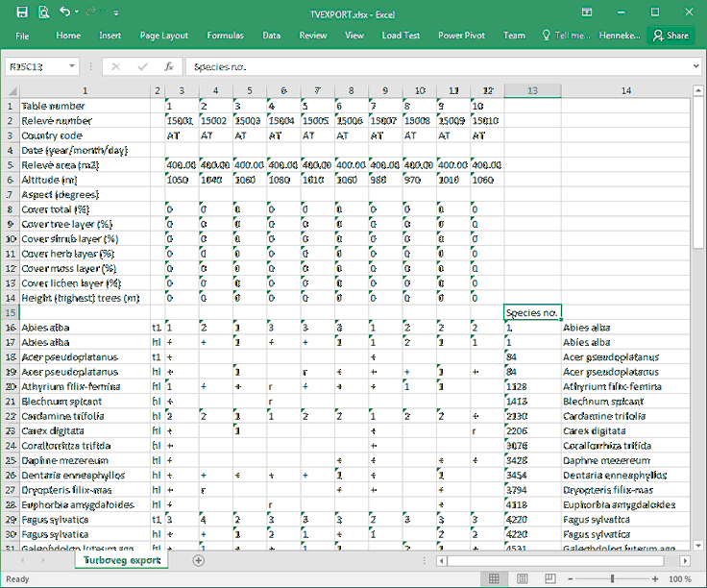Open the Formulas ribbon tab
This screenshot has width=707, height=588.
[225, 36]
